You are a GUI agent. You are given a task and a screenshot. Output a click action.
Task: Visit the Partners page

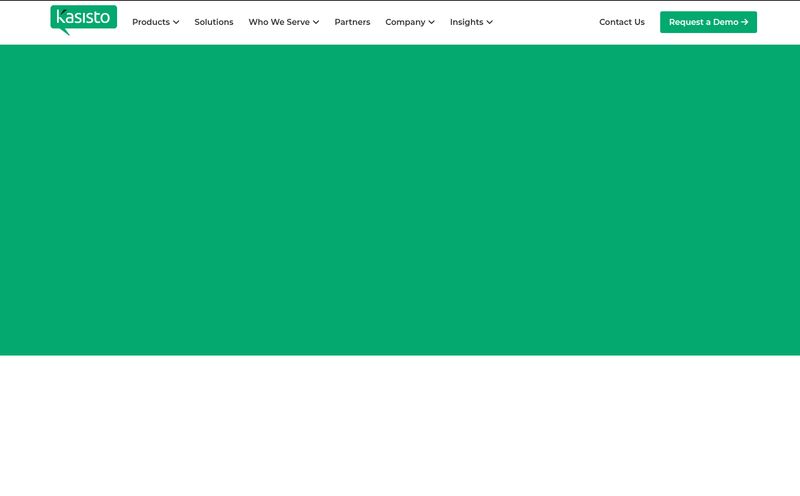352,22
